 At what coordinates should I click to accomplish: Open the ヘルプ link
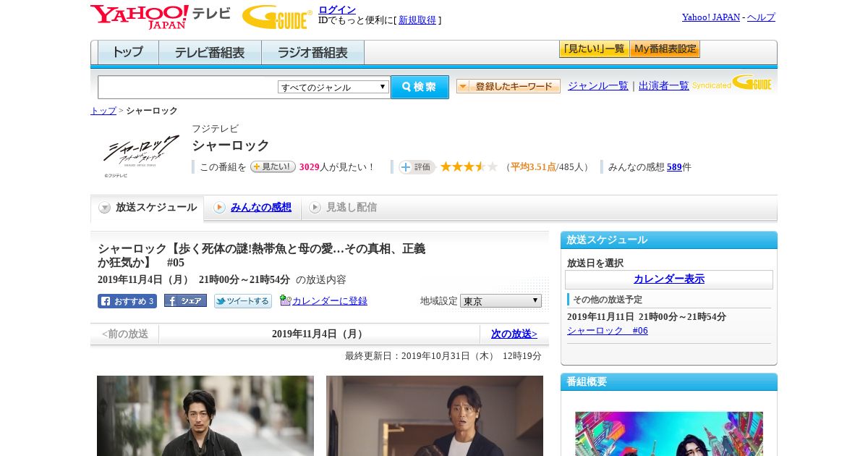(761, 17)
